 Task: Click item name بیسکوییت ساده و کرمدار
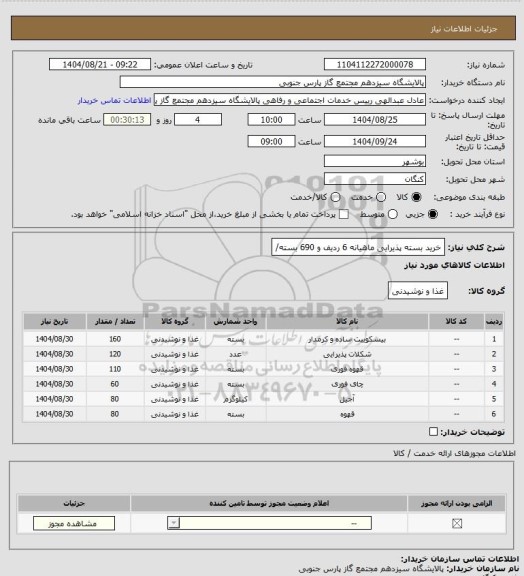(347, 339)
